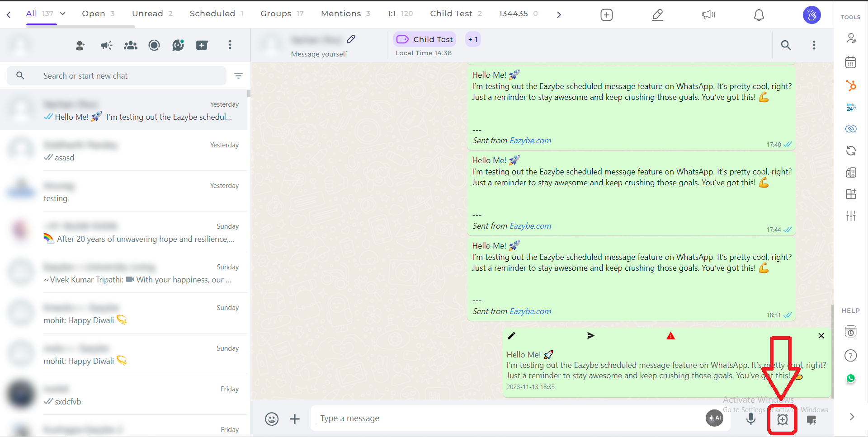Open the Vivek Kumar Tripathi group chat
This screenshot has width=868, height=437.
pos(124,273)
